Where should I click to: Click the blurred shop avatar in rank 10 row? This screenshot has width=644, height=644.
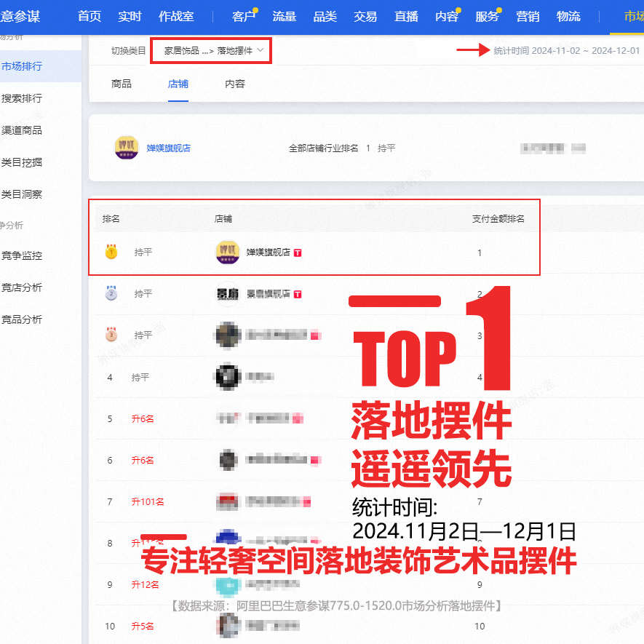click(228, 626)
